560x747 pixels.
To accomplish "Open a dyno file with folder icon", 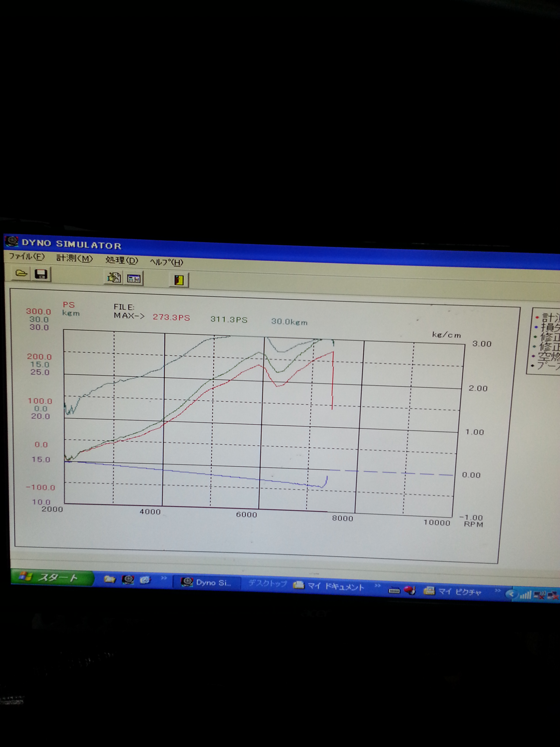I will pos(21,273).
